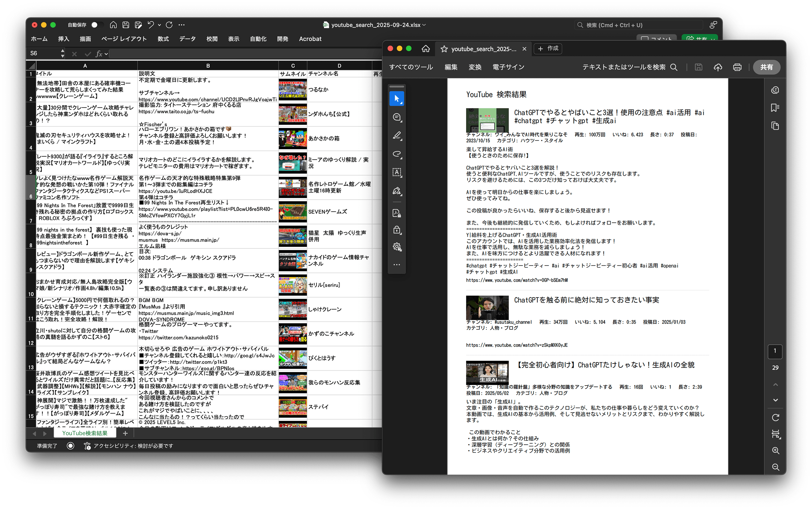The height and width of the screenshot is (509, 812).
Task: Click the protect PDF file icon
Action: [397, 213]
